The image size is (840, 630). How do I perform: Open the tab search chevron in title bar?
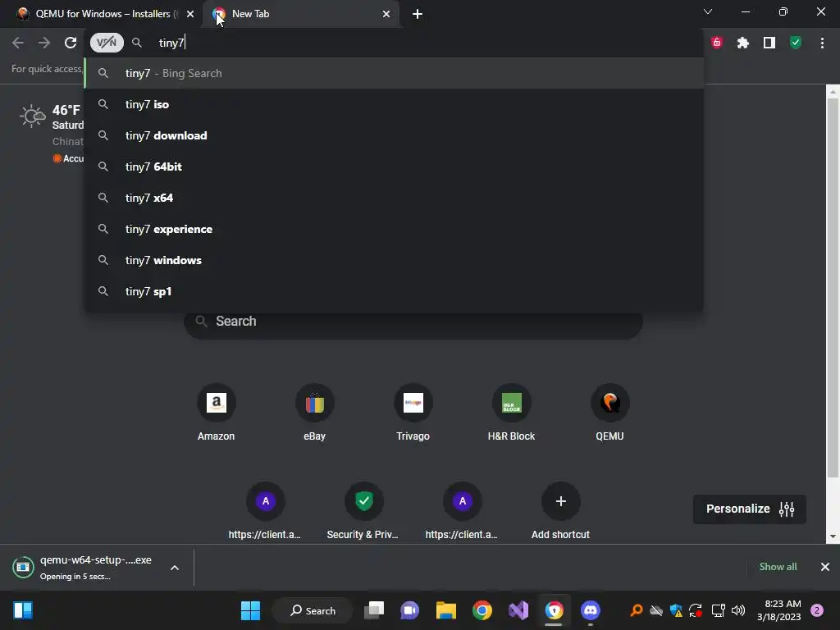708,11
